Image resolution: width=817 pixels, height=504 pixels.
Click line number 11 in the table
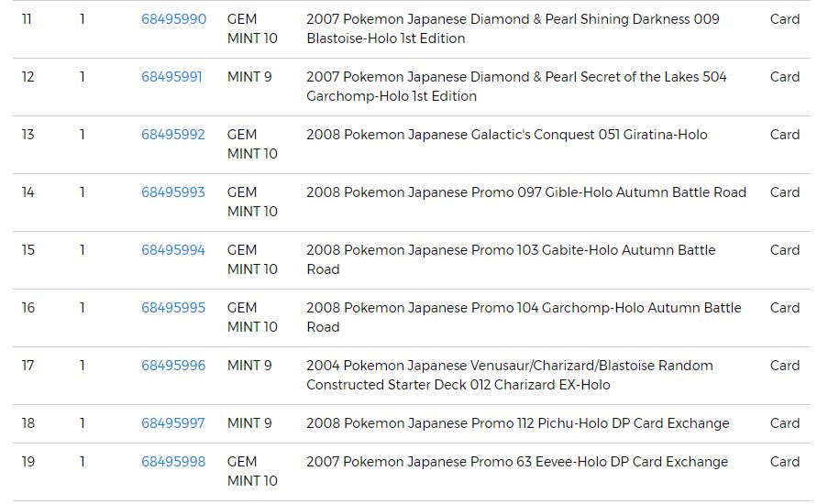[x=27, y=19]
